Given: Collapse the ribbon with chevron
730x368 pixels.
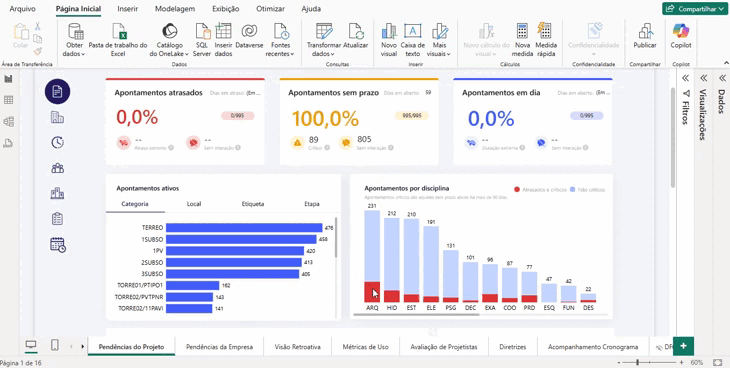Looking at the screenshot, I should [726, 63].
